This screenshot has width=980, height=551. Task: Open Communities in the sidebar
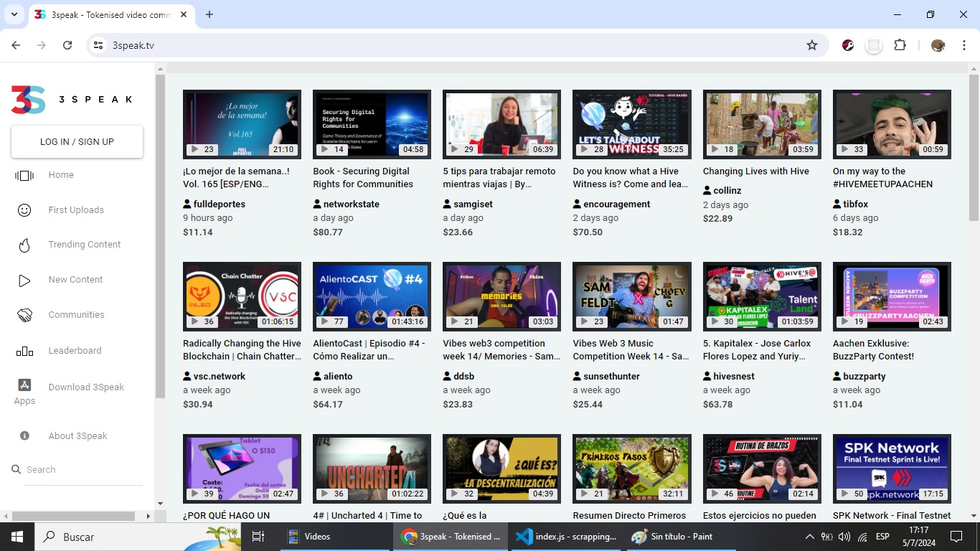point(76,315)
